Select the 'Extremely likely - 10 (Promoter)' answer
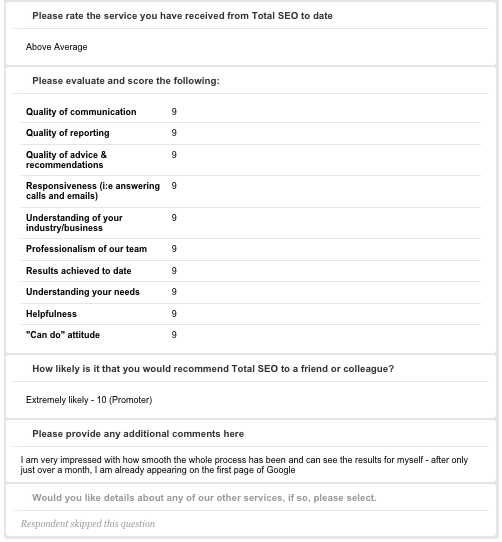This screenshot has height=542, width=502. [89, 400]
